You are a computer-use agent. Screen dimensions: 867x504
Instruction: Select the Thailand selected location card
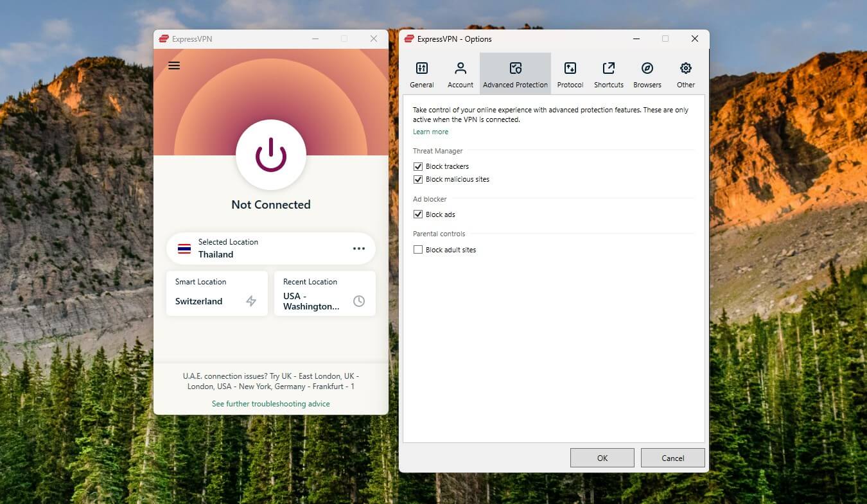[271, 248]
